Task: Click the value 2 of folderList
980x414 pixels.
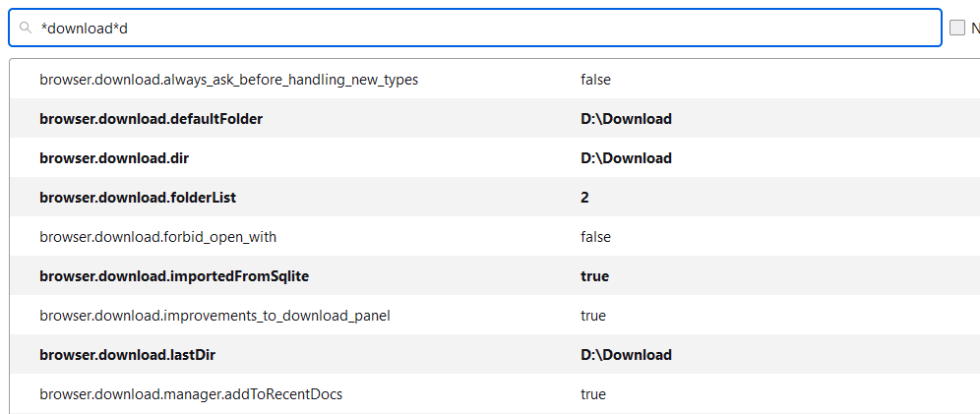Action: (x=584, y=198)
